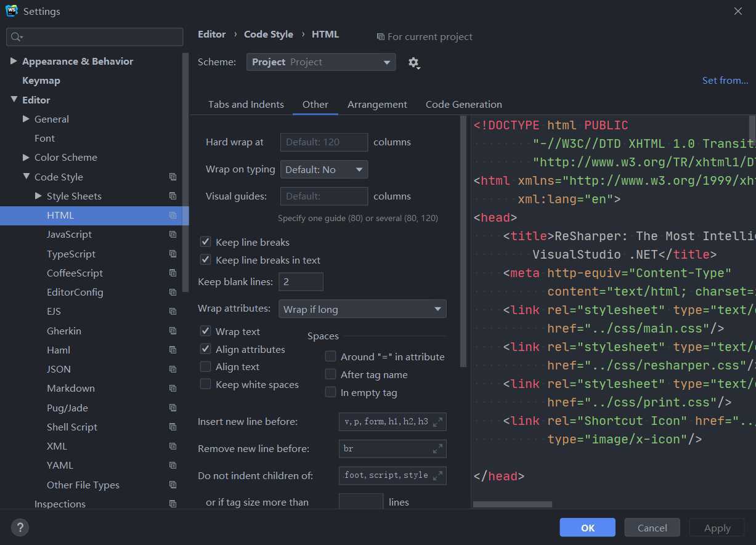Expand the 'Insert new line before' field editor
Screen dimensions: 756x545
tap(437, 422)
